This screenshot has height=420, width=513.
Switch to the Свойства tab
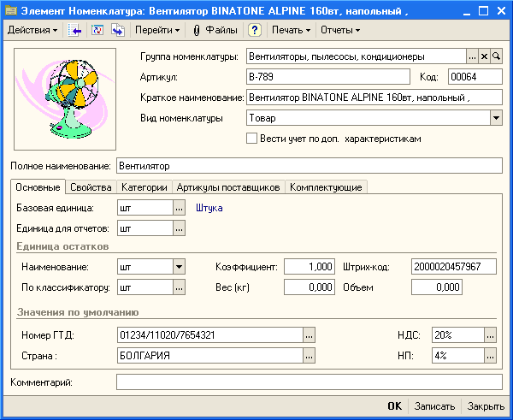click(x=91, y=187)
